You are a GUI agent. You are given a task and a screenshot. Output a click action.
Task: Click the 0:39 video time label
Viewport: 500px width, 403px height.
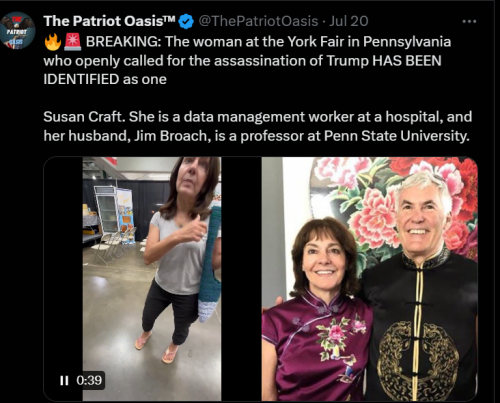pos(89,380)
